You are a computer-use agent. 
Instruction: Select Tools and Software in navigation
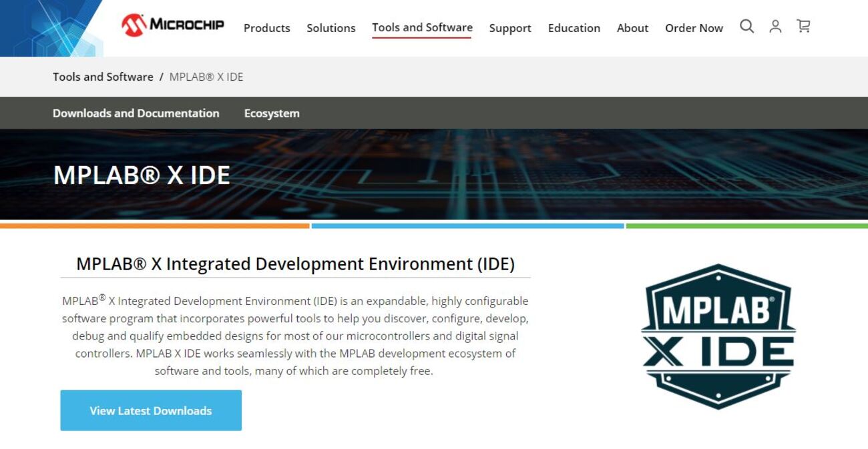point(422,28)
